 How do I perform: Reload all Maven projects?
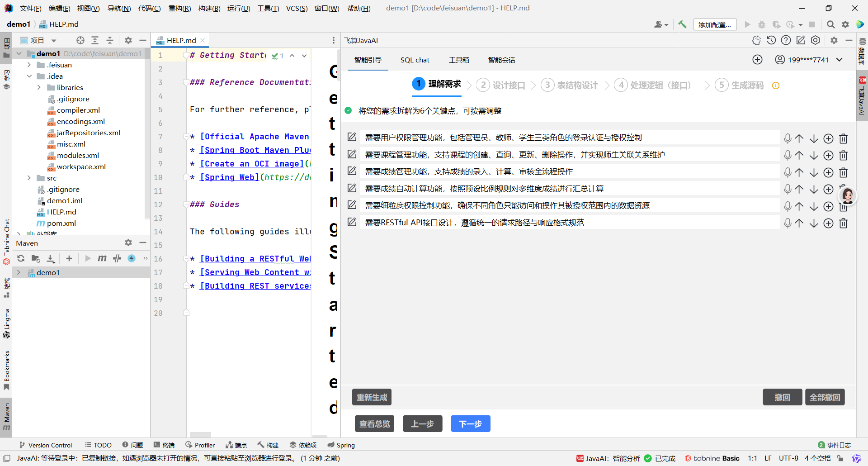click(x=21, y=258)
